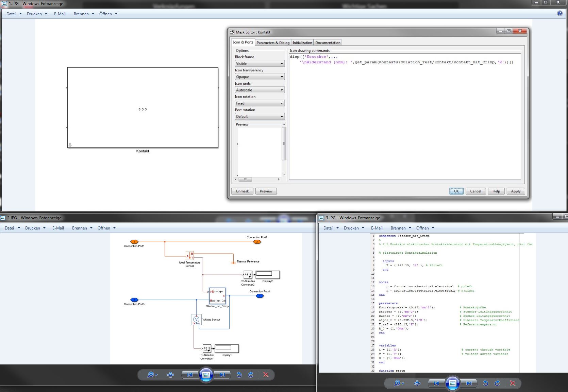Start the slideshow in the 2.JPG viewer
This screenshot has width=568, height=392.
[206, 375]
